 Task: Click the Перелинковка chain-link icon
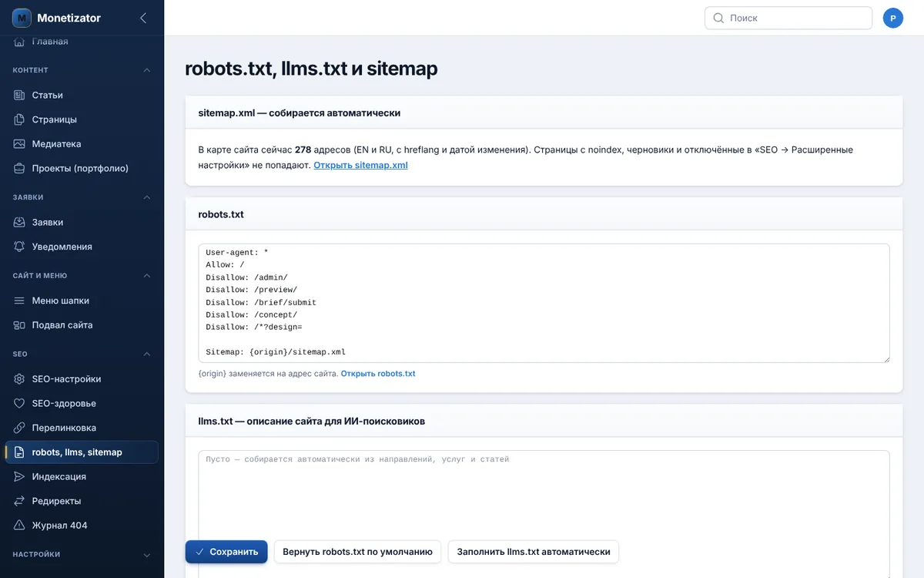point(19,428)
